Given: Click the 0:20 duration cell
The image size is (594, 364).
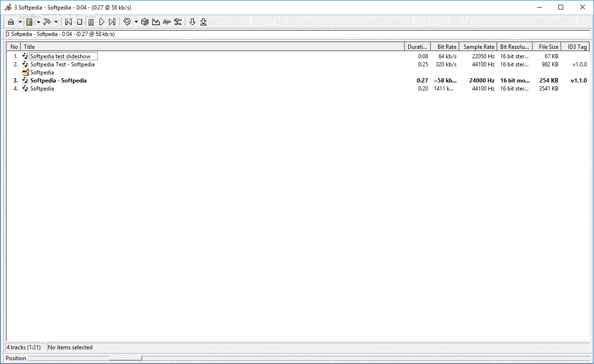Looking at the screenshot, I should pos(423,89).
